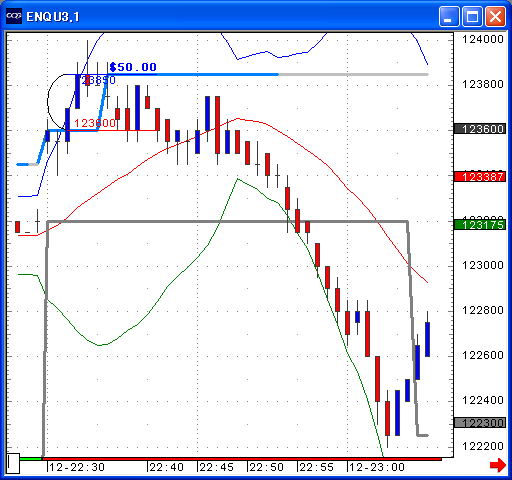Close the ENQU3,1 chart window
This screenshot has width=512, height=480.
[x=495, y=16]
